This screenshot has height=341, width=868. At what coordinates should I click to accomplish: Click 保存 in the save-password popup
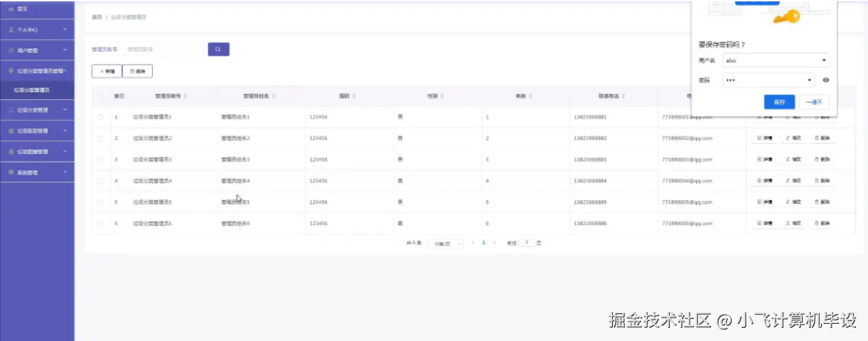pos(779,102)
